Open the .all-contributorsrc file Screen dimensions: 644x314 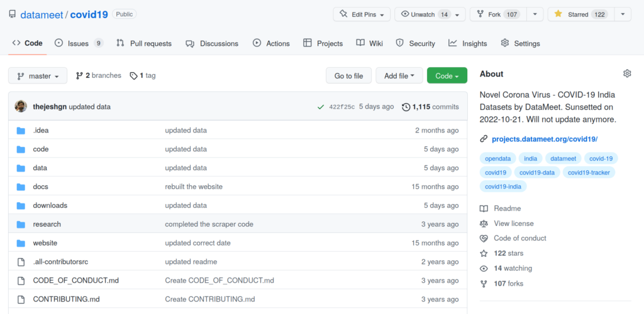(60, 262)
